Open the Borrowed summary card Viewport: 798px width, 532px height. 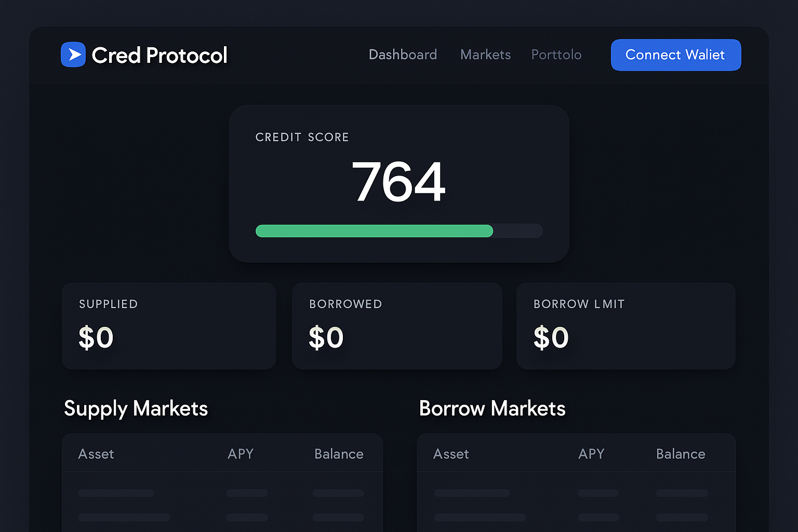click(x=397, y=326)
